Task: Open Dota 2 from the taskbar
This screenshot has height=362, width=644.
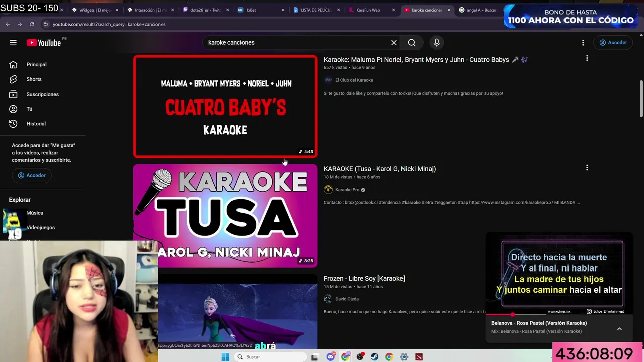Action: [x=419, y=357]
